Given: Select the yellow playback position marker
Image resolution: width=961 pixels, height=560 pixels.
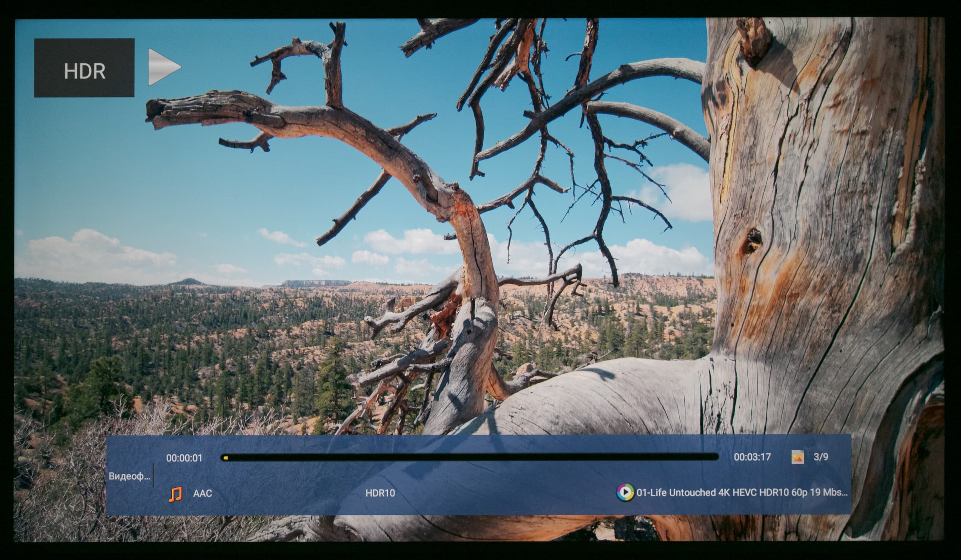Looking at the screenshot, I should [226, 457].
